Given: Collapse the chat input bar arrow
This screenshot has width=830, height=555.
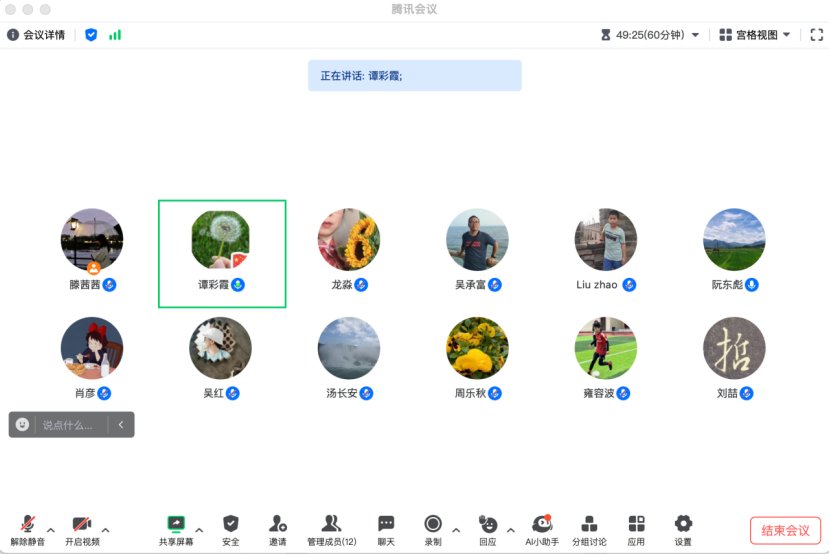Looking at the screenshot, I should [x=121, y=425].
